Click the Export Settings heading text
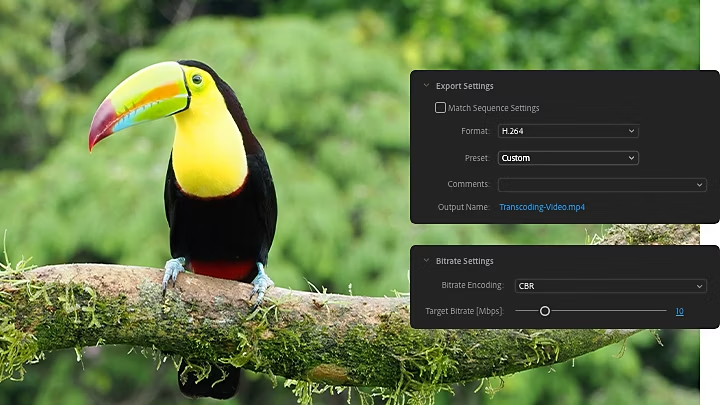This screenshot has height=405, width=720. coord(464,86)
